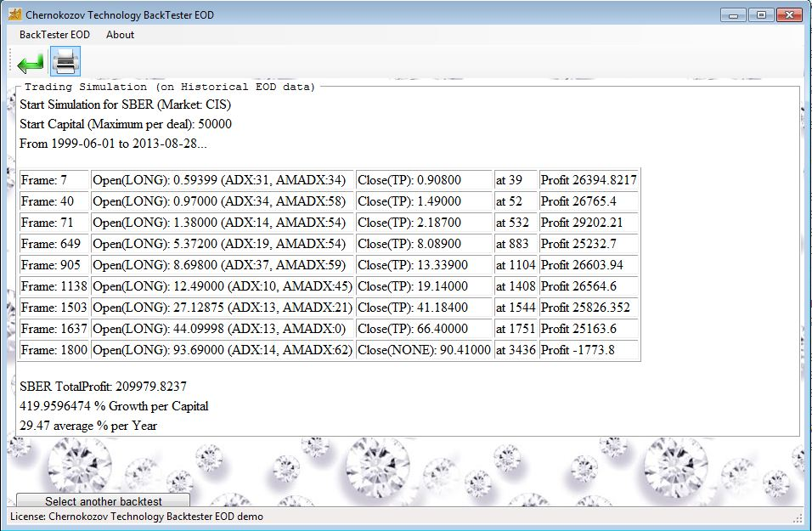Click 'SBER TotalProfit: 209979.8237' line
The height and width of the screenshot is (531, 812).
[103, 387]
